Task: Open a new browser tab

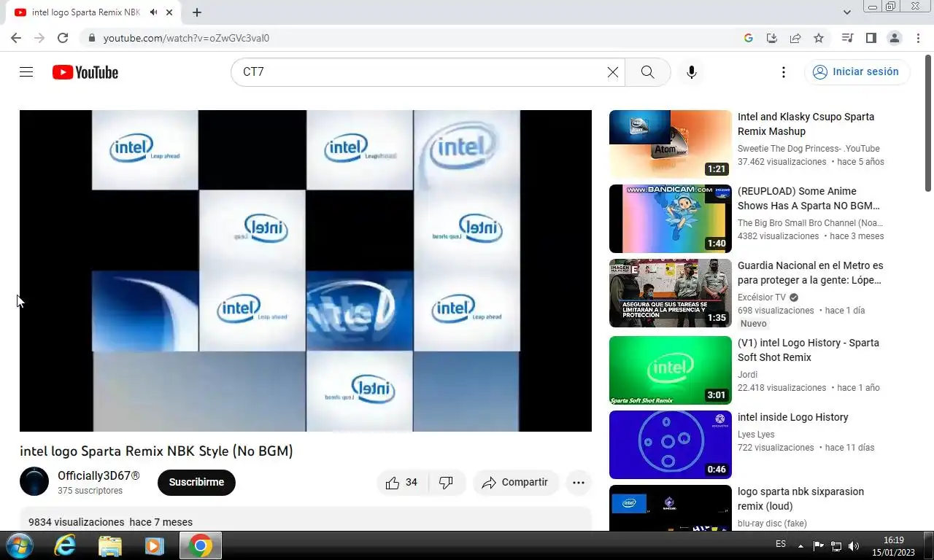Action: (197, 12)
